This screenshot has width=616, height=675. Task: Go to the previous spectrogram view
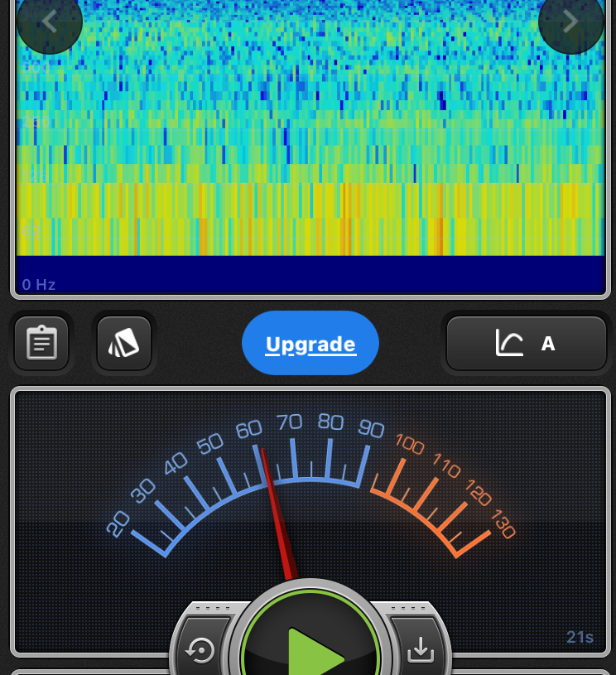(49, 22)
